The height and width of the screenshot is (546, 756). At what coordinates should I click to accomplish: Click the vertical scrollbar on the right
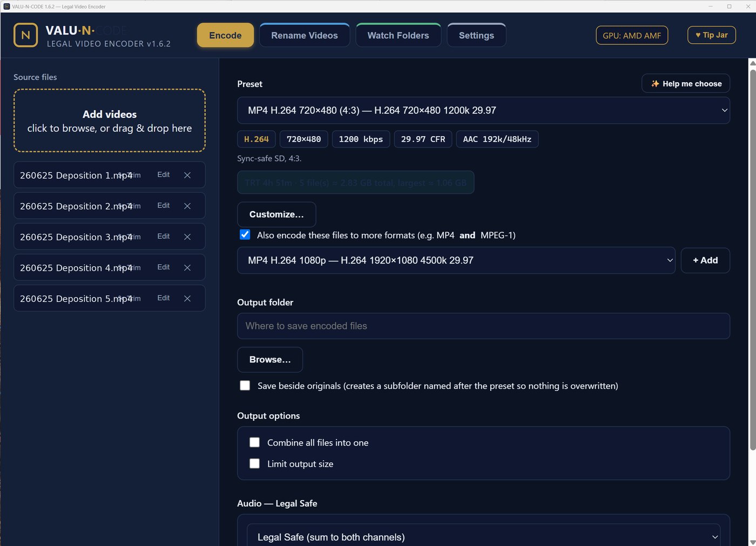tap(753, 259)
